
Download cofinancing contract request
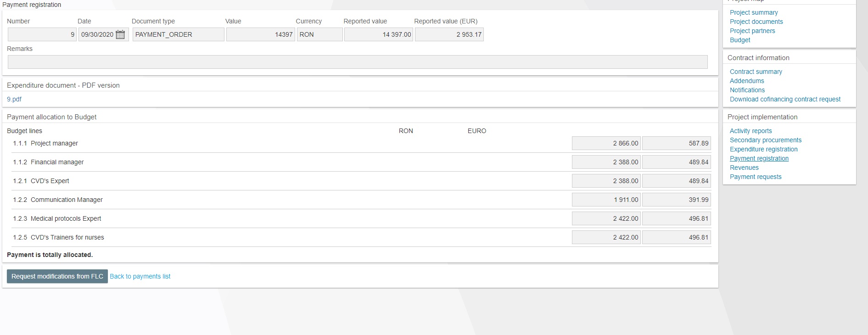coord(785,99)
